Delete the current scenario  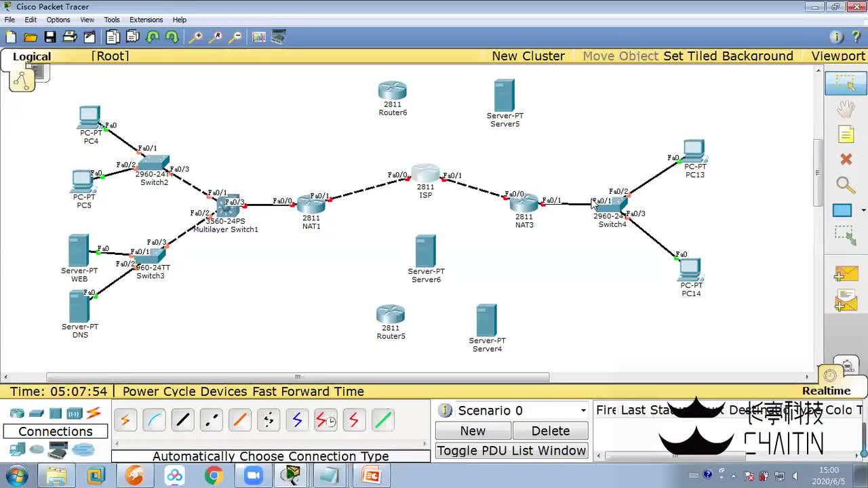pos(551,431)
